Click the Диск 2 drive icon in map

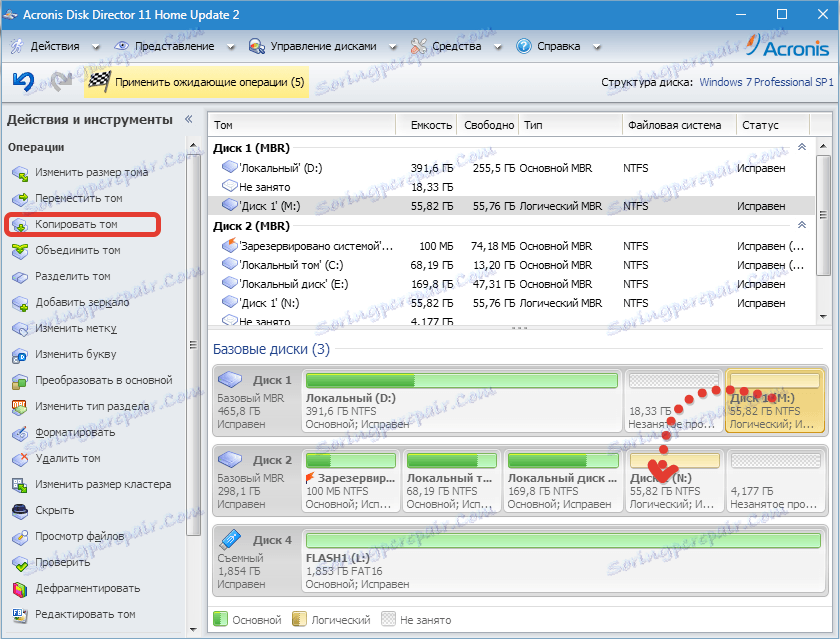[x=230, y=460]
